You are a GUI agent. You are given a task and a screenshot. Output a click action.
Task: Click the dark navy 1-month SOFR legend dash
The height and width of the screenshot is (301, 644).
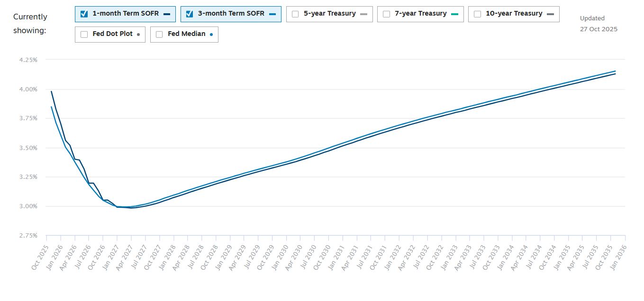[167, 14]
